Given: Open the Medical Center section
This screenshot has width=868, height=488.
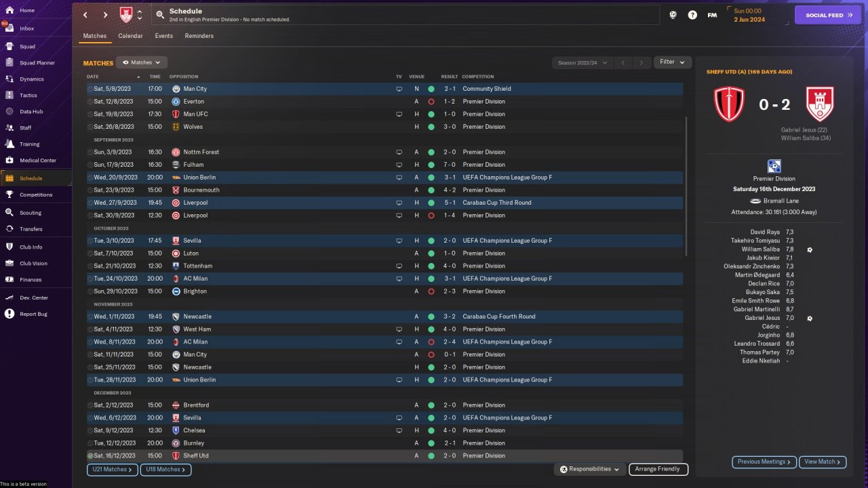Looking at the screenshot, I should click(37, 161).
